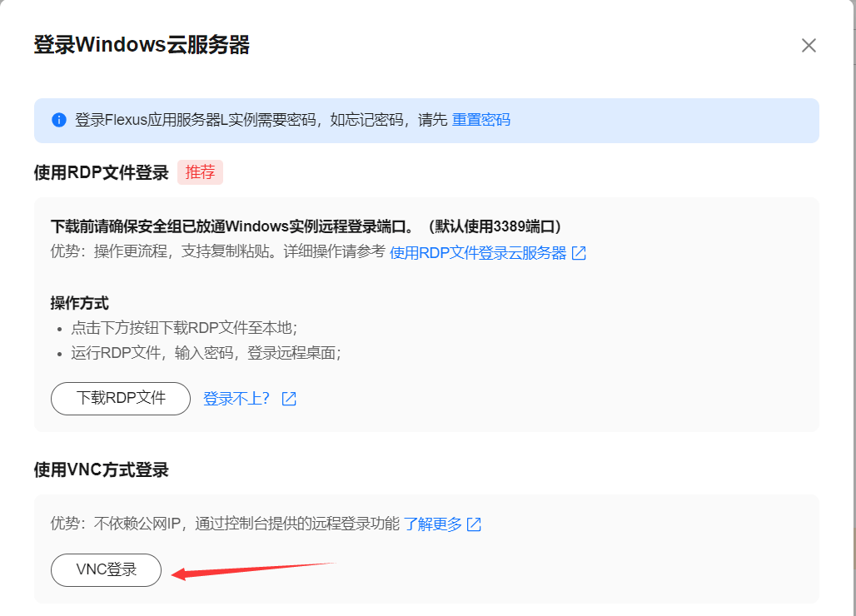Select heading 使用RDP文件登录
This screenshot has width=856, height=616.
tap(101, 172)
